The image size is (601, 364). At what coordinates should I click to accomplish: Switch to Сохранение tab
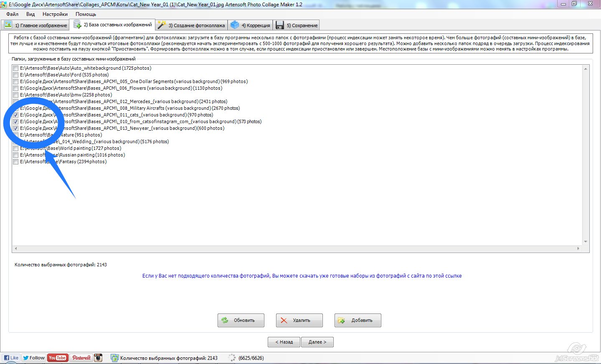click(x=297, y=25)
